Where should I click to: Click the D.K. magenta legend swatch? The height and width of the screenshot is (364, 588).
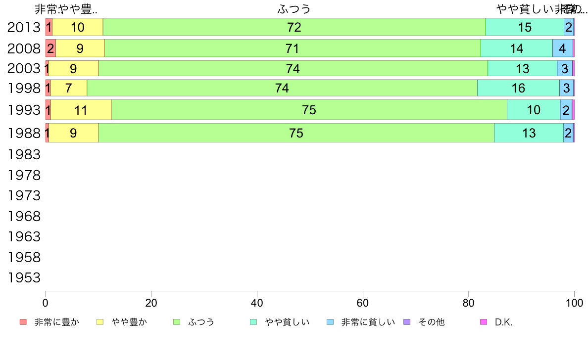click(484, 322)
